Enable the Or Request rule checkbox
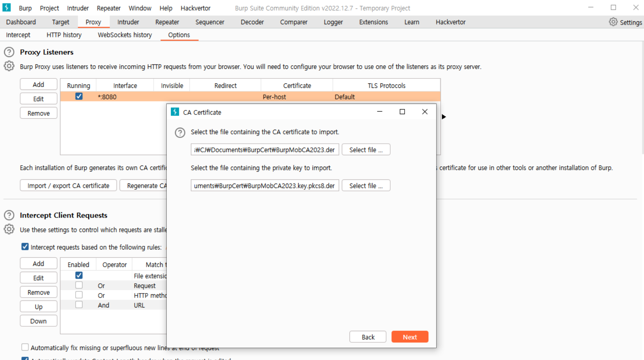The height and width of the screenshot is (360, 644). point(79,285)
